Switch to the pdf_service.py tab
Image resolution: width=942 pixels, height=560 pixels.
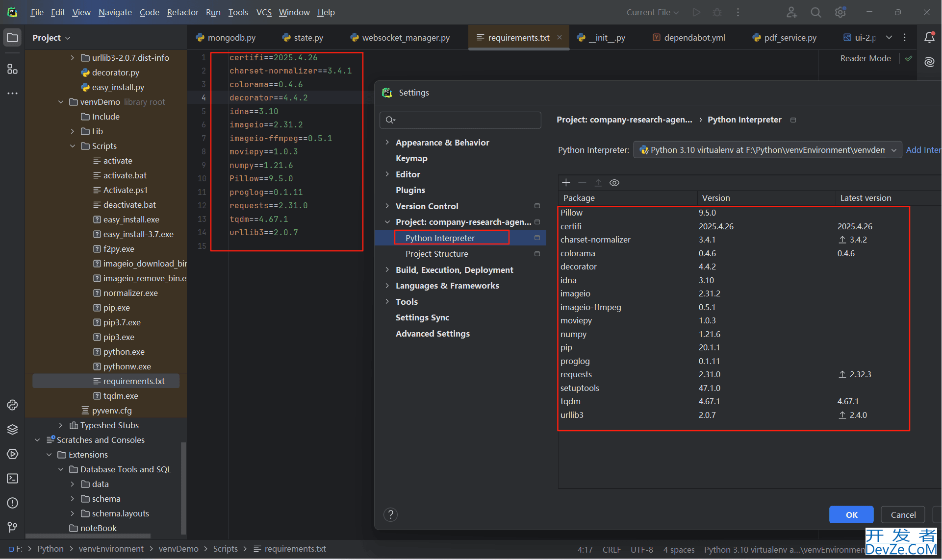click(785, 38)
